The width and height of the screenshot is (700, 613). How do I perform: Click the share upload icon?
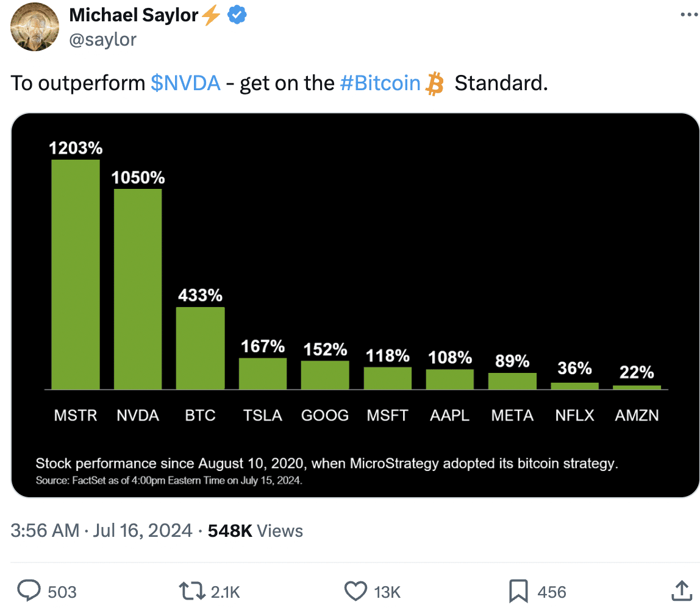tap(682, 591)
